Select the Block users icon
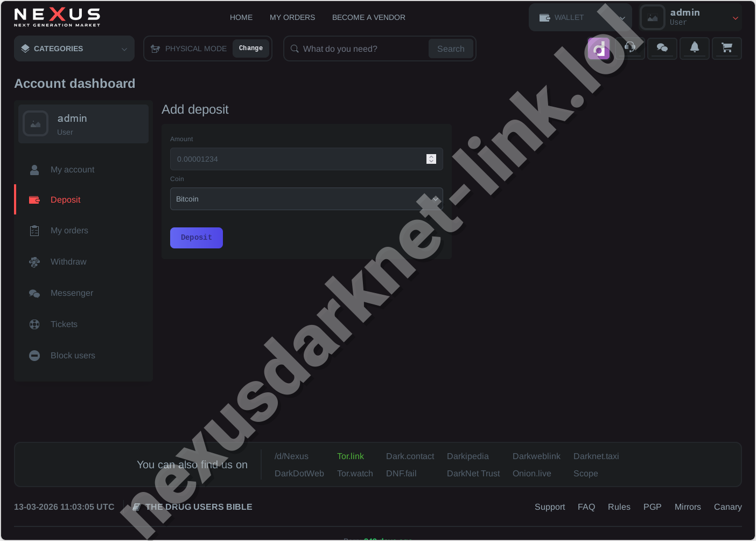 point(34,356)
